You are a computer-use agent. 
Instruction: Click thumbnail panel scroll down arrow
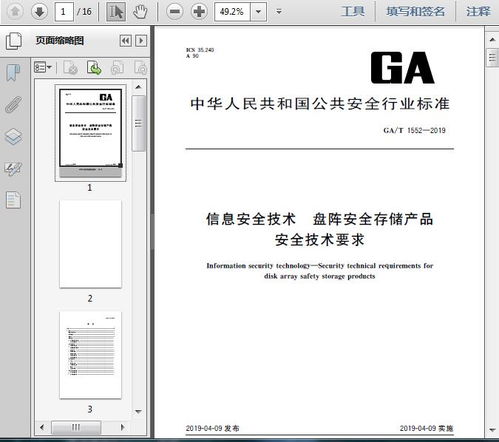(139, 412)
